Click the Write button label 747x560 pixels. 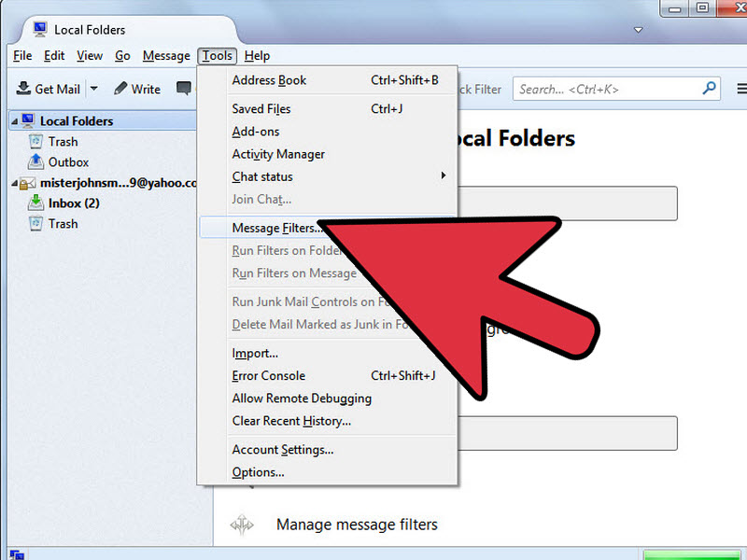tap(146, 89)
